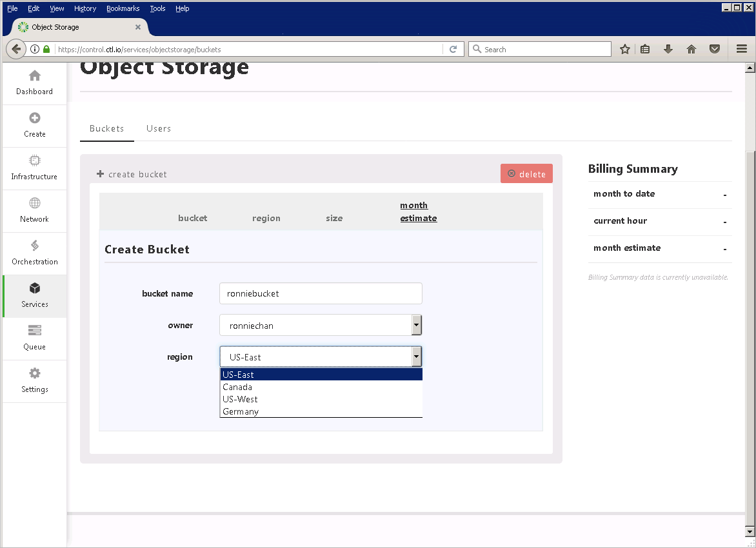This screenshot has height=548, width=756.
Task: Click the bucket name input field
Action: coord(321,293)
